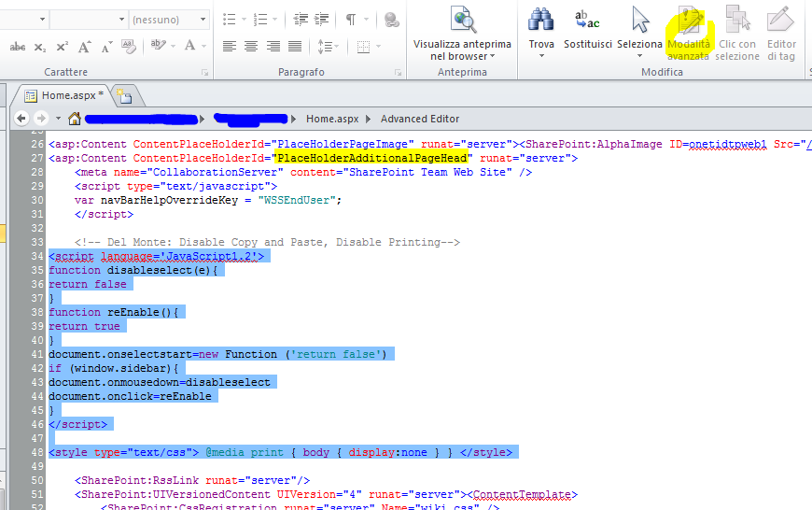This screenshot has width=812, height=510.
Task: Apply superscript formatting
Action: point(63,47)
